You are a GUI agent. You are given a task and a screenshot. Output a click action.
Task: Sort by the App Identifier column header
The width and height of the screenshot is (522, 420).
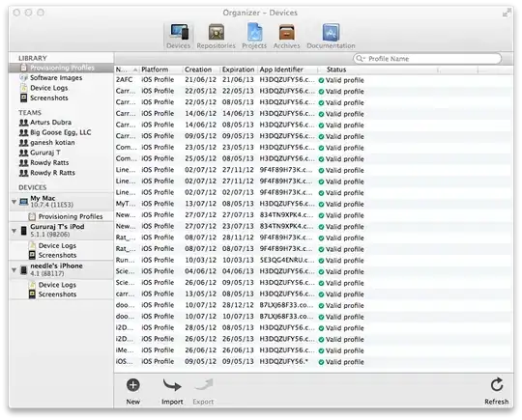click(x=287, y=70)
